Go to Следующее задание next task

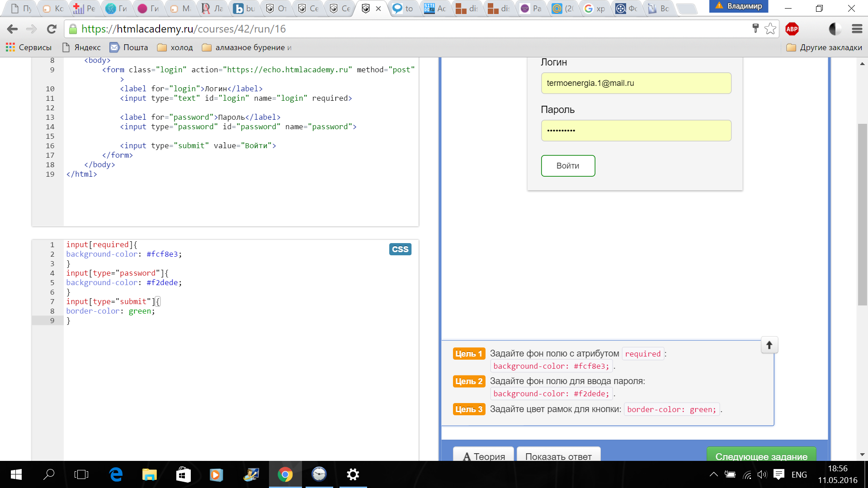761,455
